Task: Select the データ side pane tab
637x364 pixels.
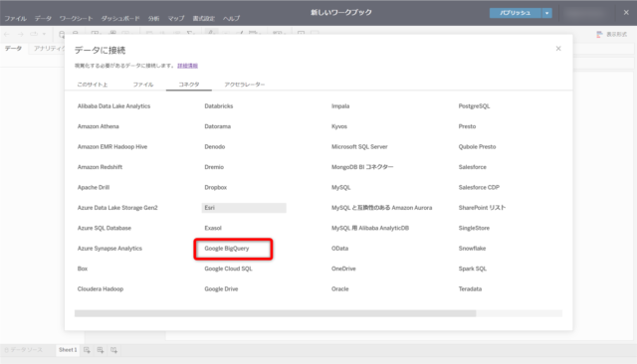Action: click(x=13, y=49)
